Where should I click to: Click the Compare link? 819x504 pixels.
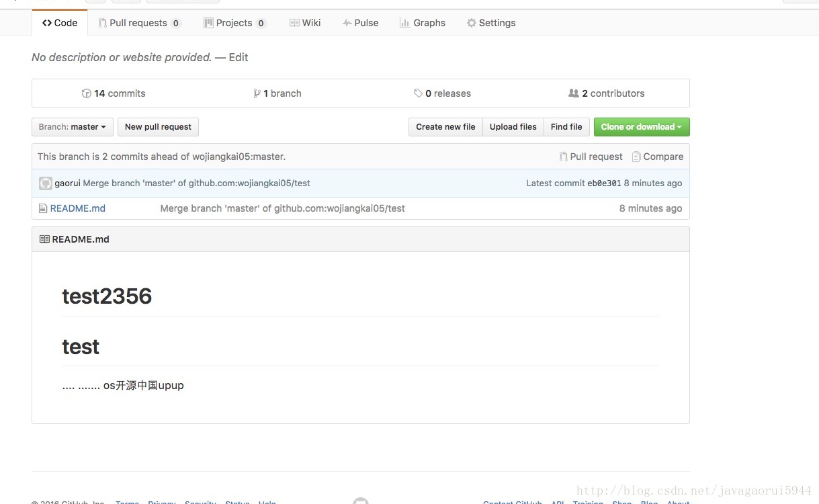[658, 157]
